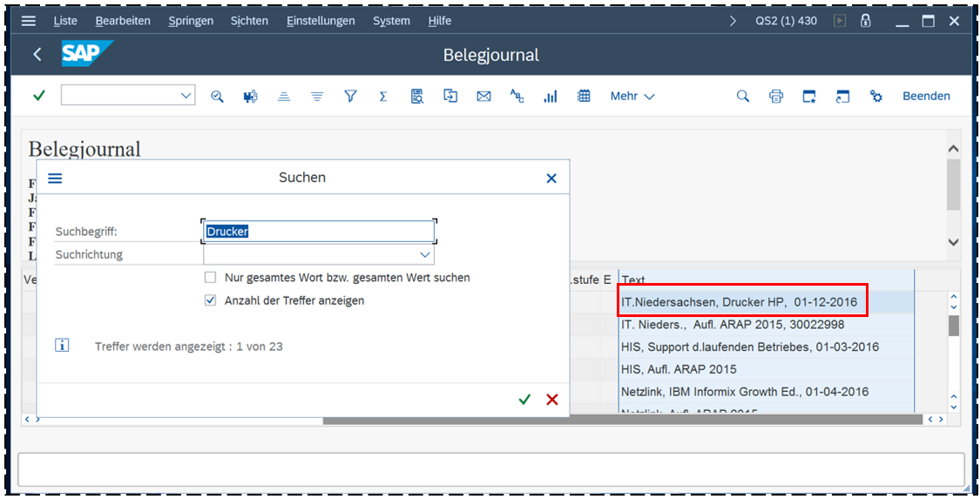Image resolution: width=980 pixels, height=499 pixels.
Task: Click the spreadsheet grid export icon
Action: click(x=585, y=96)
